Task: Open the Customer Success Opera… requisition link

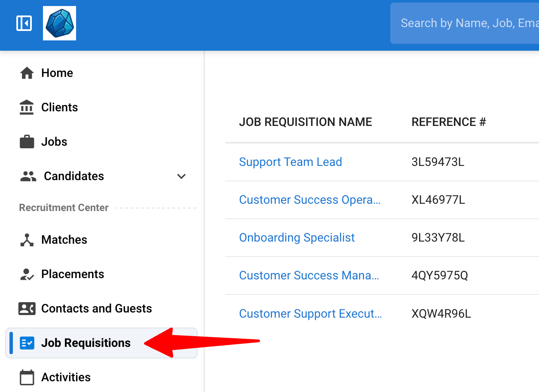Action: coord(310,200)
